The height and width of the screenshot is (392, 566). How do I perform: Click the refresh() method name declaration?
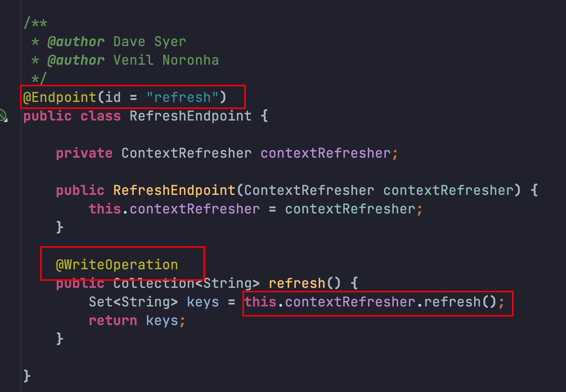tap(296, 283)
